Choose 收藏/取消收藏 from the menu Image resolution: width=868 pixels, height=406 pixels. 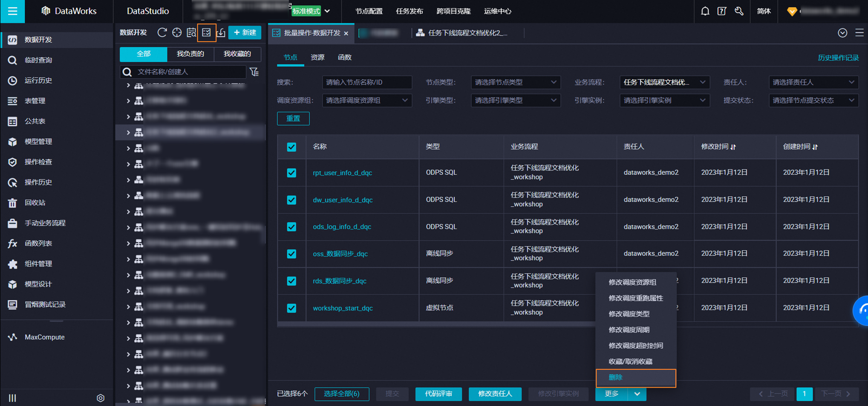(636, 362)
